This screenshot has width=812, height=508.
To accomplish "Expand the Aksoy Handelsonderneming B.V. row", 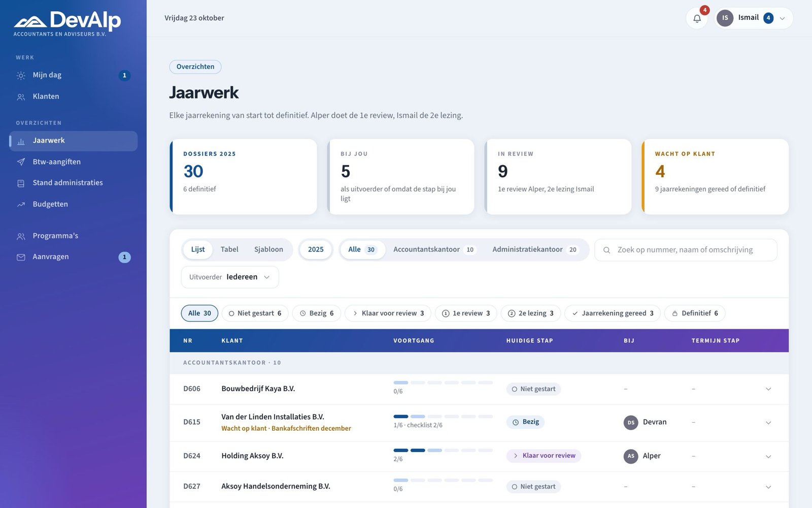I will [768, 487].
